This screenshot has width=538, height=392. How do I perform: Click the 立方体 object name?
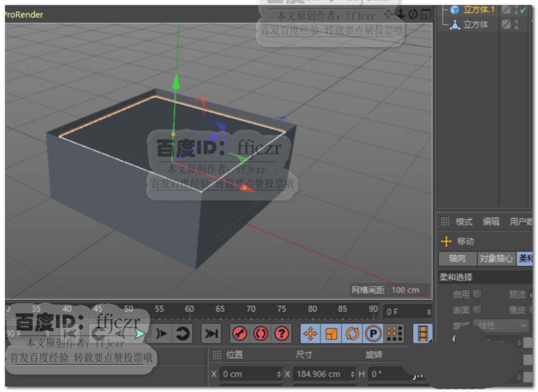pyautogui.click(x=476, y=25)
